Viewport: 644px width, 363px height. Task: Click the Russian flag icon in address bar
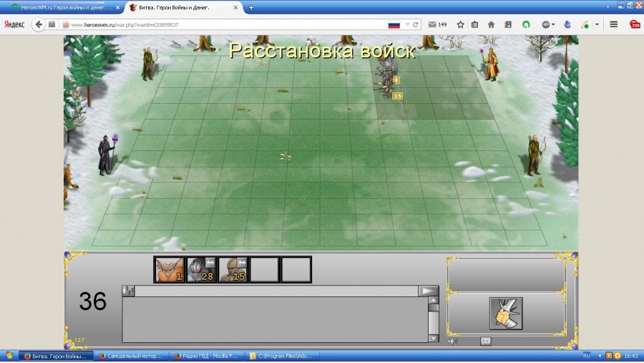tap(394, 24)
